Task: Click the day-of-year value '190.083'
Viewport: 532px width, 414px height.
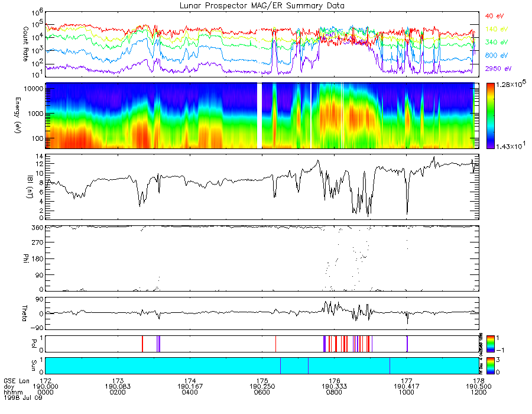Action: pos(118,387)
